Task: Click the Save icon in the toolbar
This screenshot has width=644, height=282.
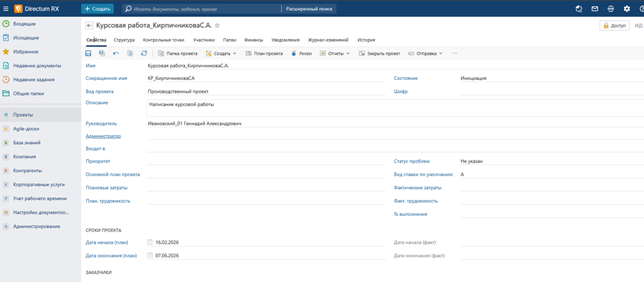Action: point(88,53)
